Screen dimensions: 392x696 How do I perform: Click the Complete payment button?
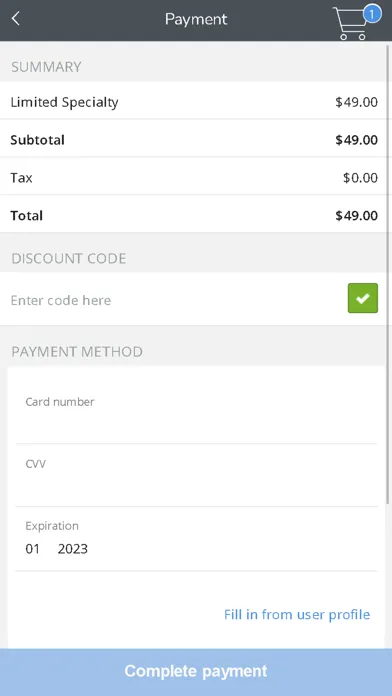196,671
